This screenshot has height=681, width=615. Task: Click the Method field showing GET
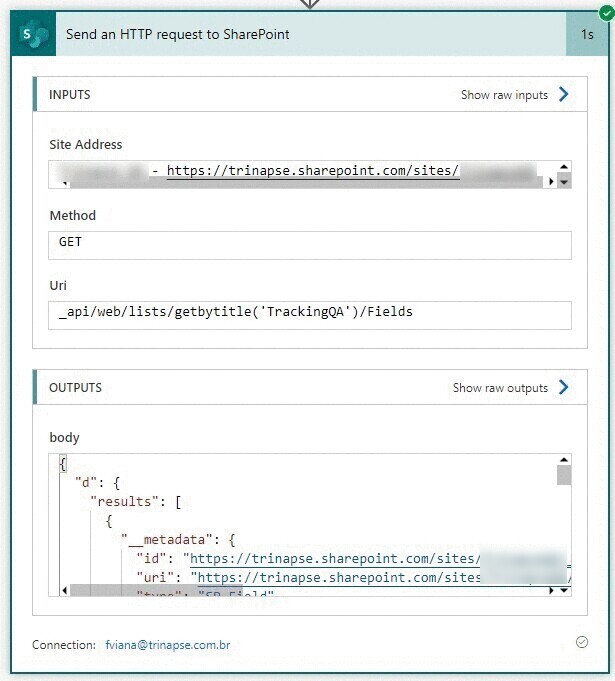[311, 245]
